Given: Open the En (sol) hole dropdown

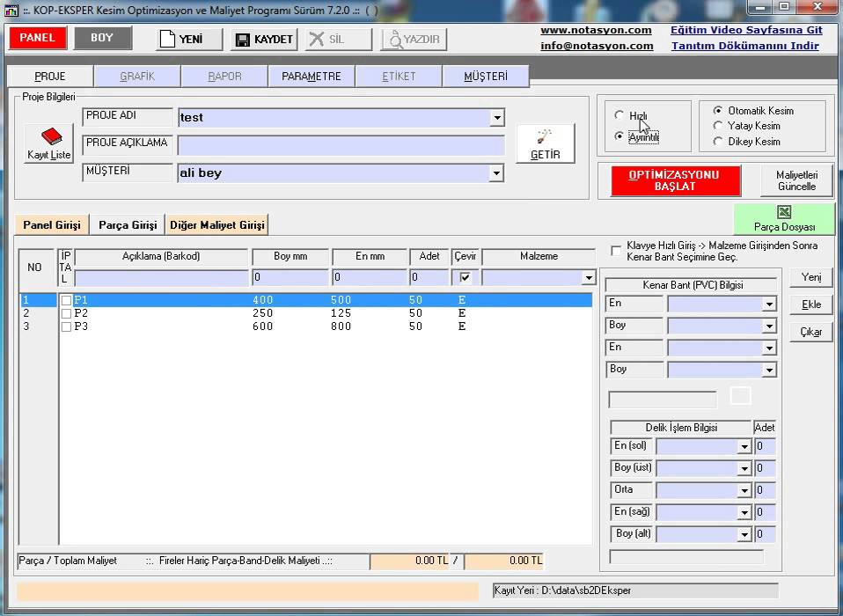Looking at the screenshot, I should [744, 447].
